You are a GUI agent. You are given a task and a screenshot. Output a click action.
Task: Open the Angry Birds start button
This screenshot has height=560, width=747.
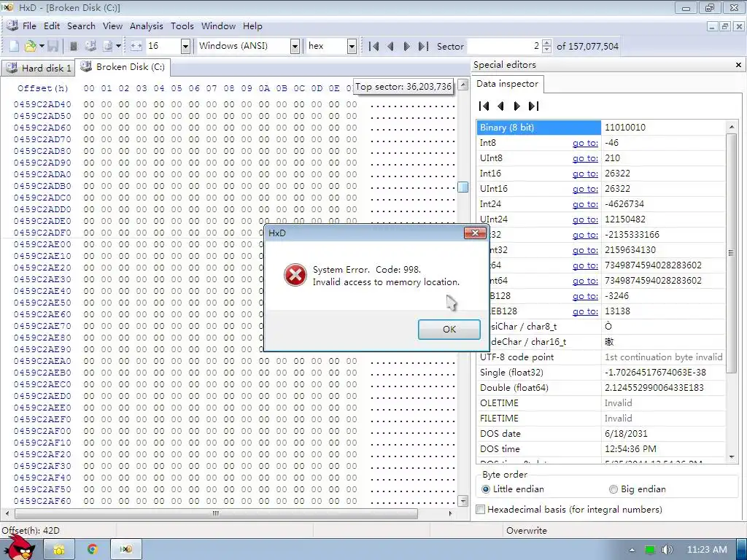tap(18, 548)
